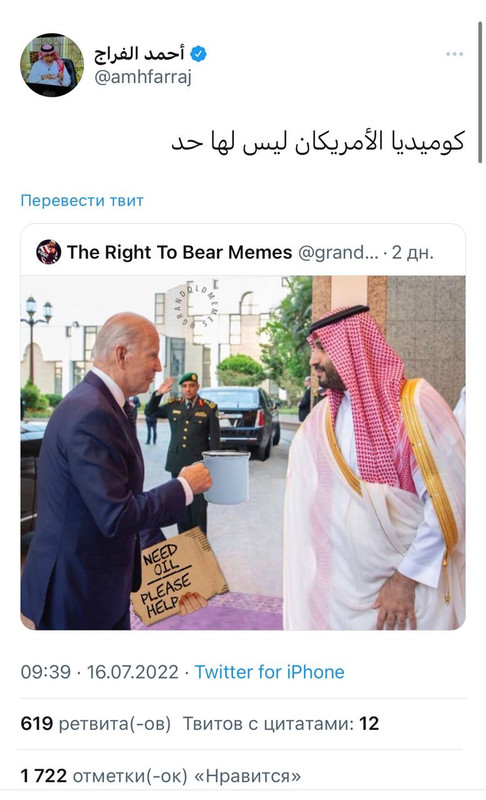This screenshot has height=800, width=486.
Task: Open Ahmed Al-Farraj's profile avatar
Action: [x=52, y=65]
